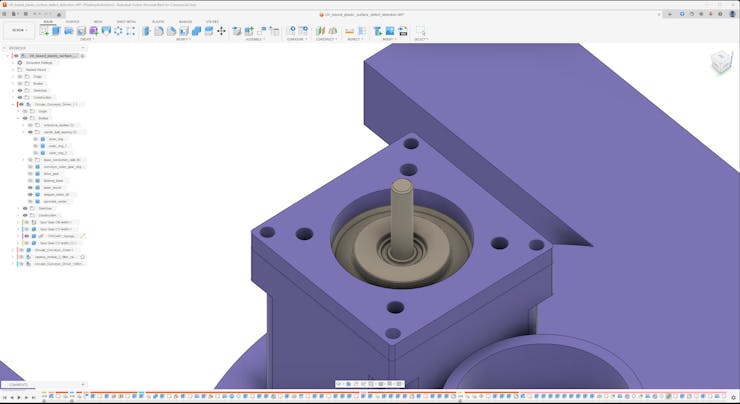Click the Insert Derive icon
This screenshot has width=740, height=404.
(x=378, y=31)
